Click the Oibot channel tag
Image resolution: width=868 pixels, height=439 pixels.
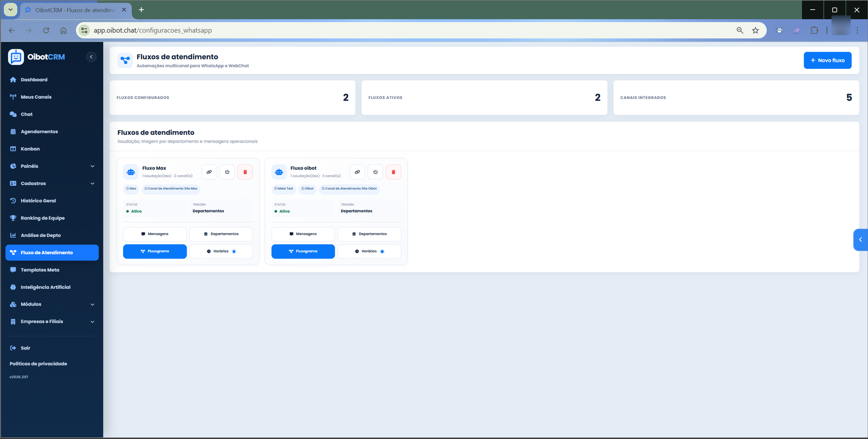click(308, 189)
